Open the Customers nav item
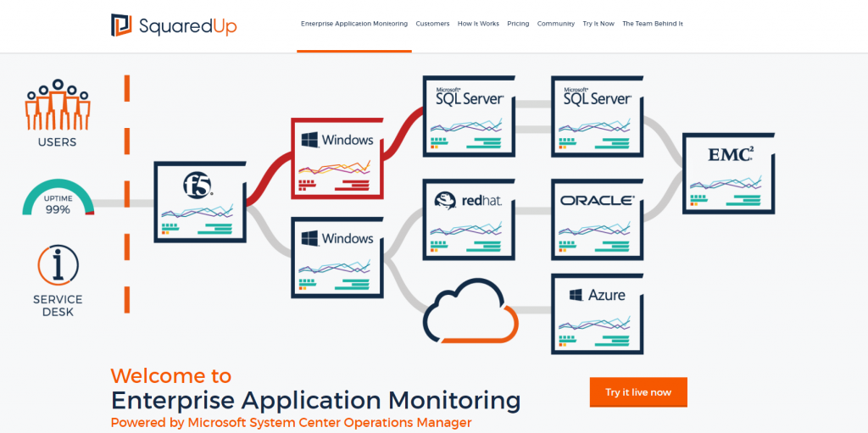Viewport: 868px width, 433px height. (x=432, y=24)
